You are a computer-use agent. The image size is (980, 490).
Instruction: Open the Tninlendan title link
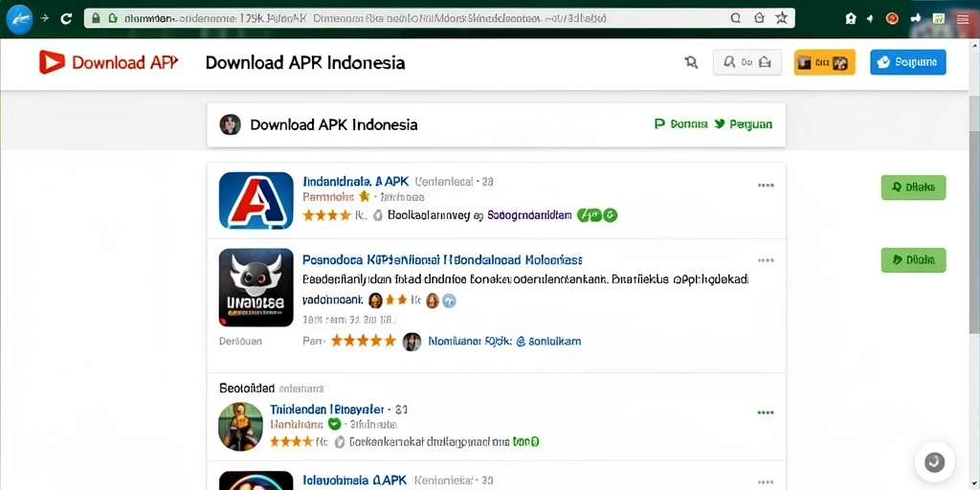tap(327, 410)
